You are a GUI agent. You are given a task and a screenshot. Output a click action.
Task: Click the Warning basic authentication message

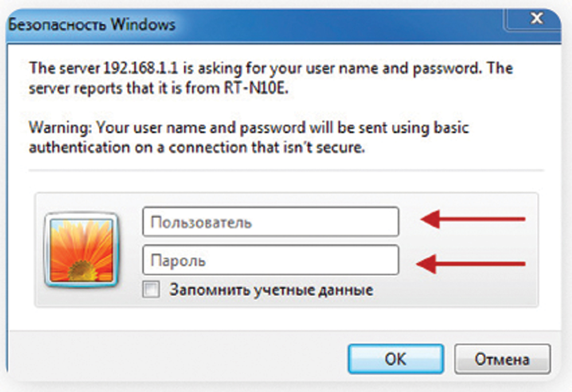[249, 137]
